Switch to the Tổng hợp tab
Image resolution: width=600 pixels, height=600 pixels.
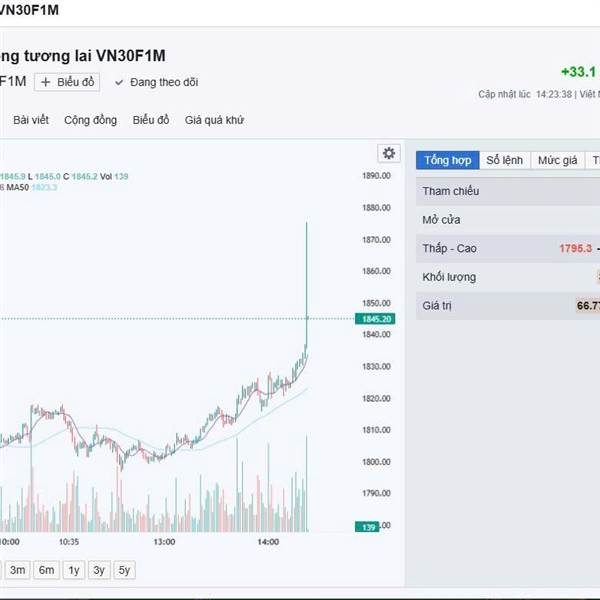tap(447, 160)
